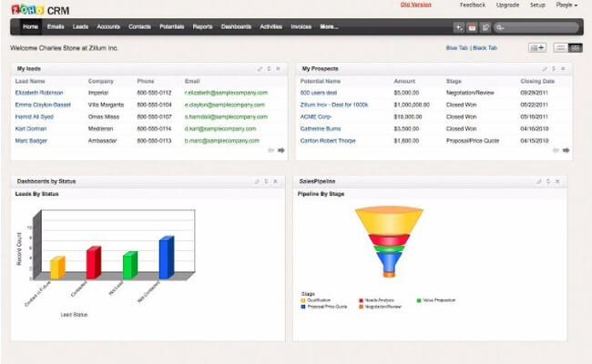The image size is (592, 364).
Task: Close the My Prospects component
Action: (563, 69)
